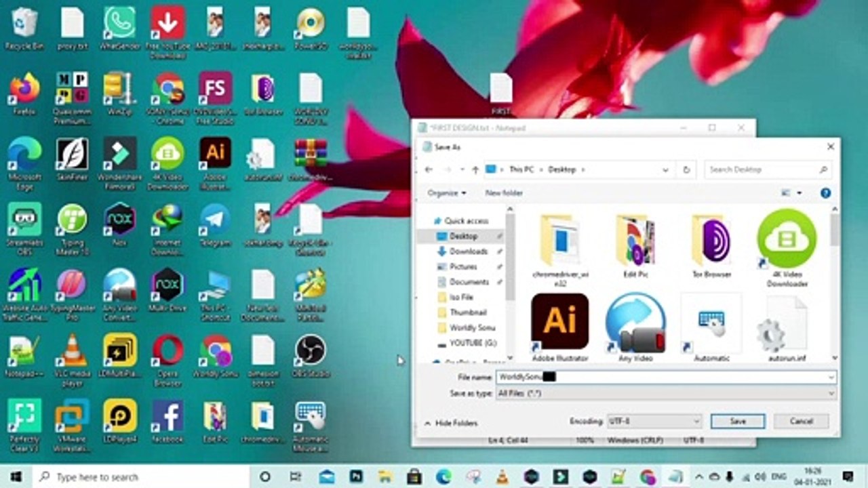Image resolution: width=868 pixels, height=488 pixels.
Task: Open the Telegram desktop shortcut
Action: click(215, 225)
